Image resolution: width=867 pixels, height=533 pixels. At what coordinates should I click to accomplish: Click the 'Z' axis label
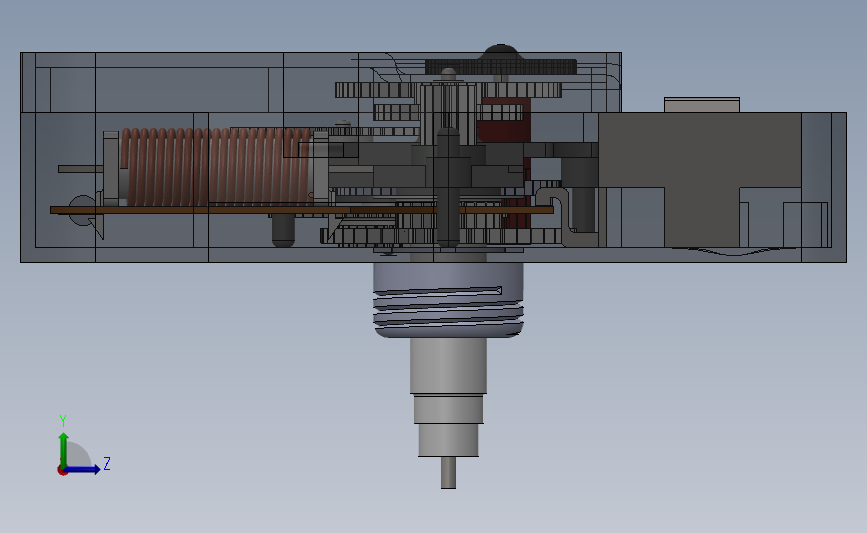click(x=107, y=463)
